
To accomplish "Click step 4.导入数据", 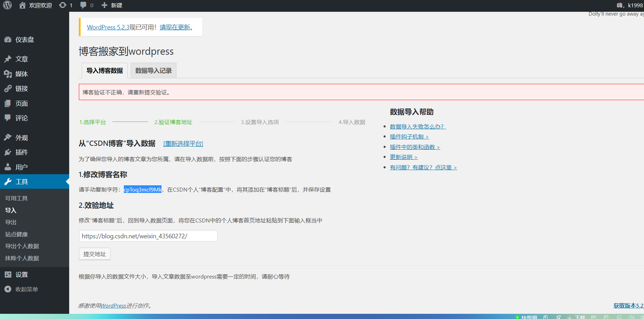I will (x=352, y=122).
